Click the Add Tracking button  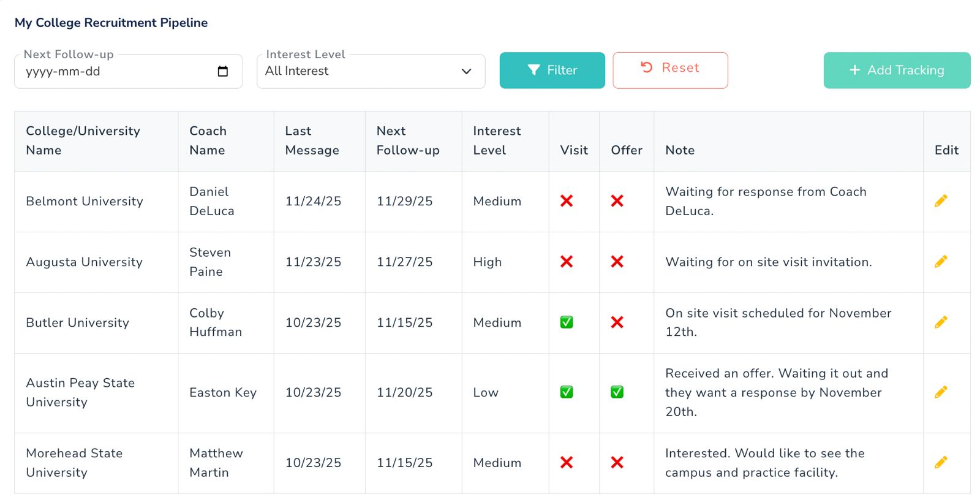(896, 70)
